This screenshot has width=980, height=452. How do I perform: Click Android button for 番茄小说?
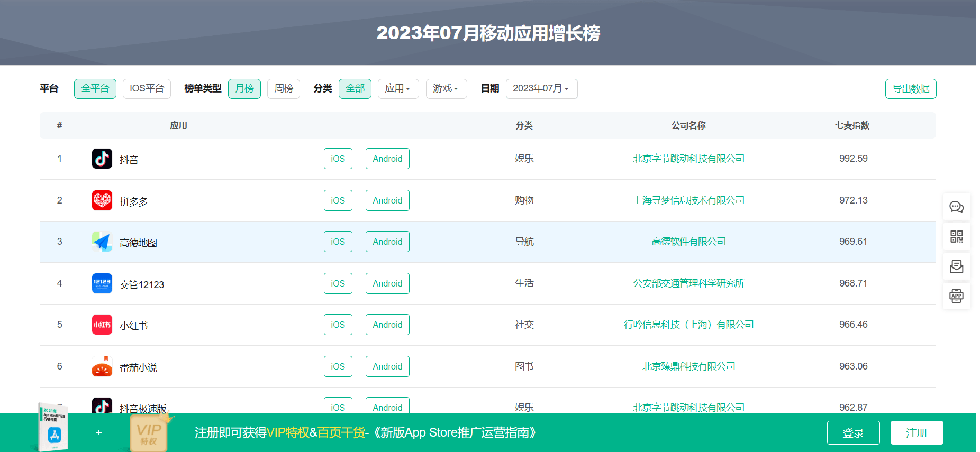point(387,366)
